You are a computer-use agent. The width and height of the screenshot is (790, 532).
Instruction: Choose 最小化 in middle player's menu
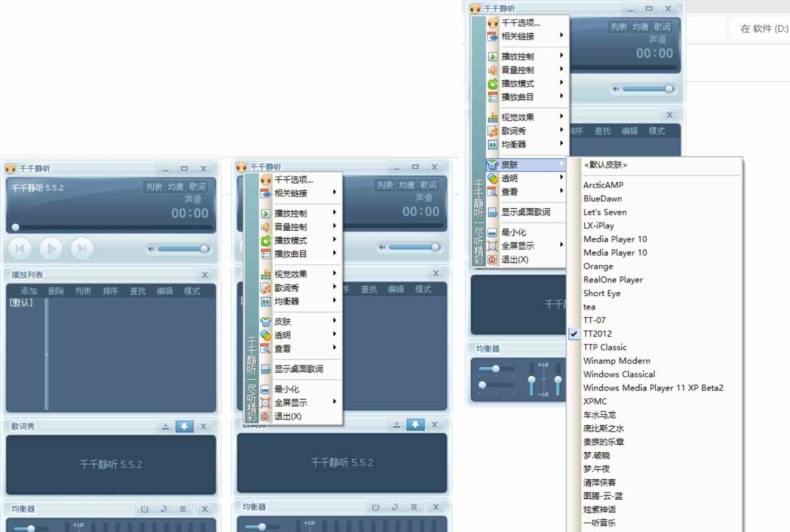pos(300,389)
